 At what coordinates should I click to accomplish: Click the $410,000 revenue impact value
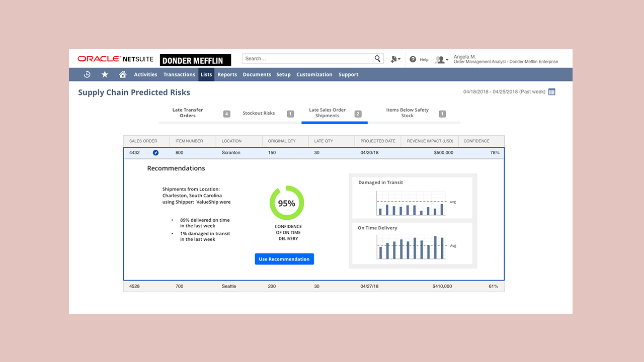tap(441, 286)
